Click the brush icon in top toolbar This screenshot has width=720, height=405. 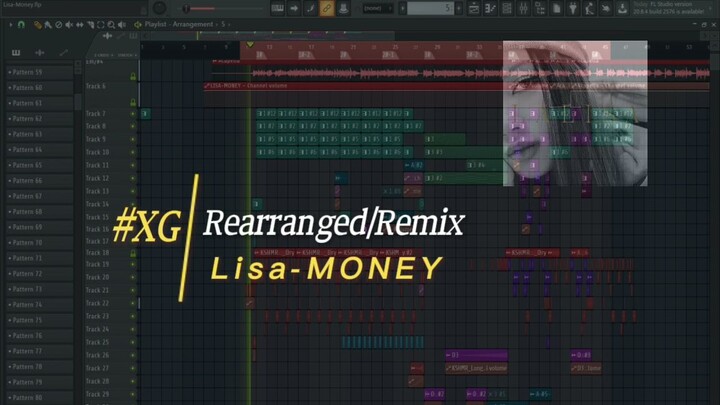click(310, 8)
